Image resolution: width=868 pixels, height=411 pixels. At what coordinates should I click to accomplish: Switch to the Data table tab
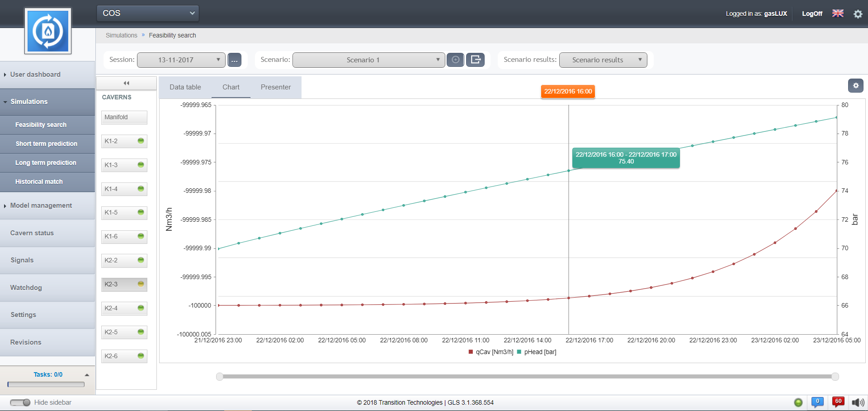coord(185,87)
